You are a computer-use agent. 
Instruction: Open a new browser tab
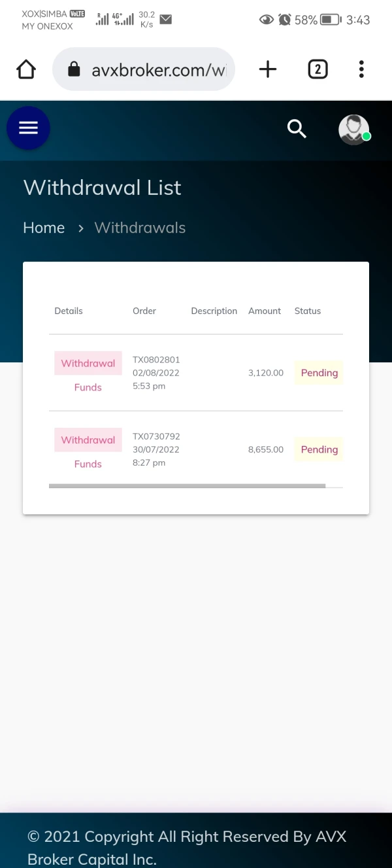coord(268,69)
